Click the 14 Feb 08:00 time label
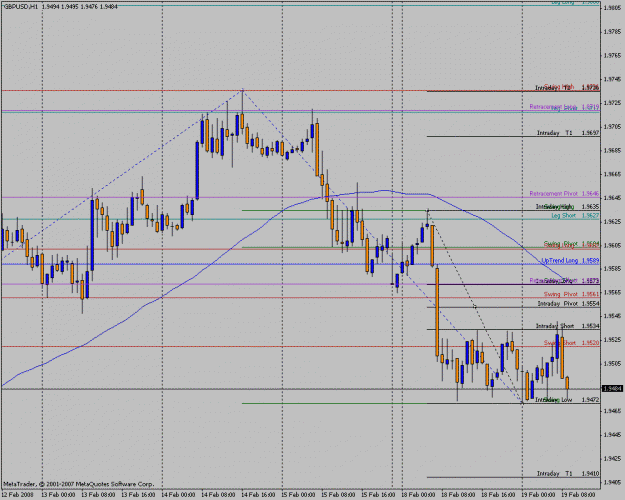The width and height of the screenshot is (625, 500). 218,494
